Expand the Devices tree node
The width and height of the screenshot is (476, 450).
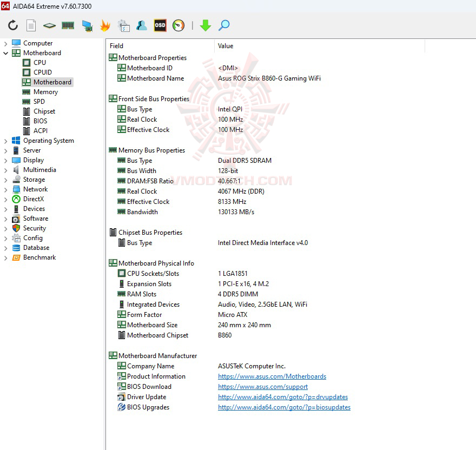pos(5,209)
